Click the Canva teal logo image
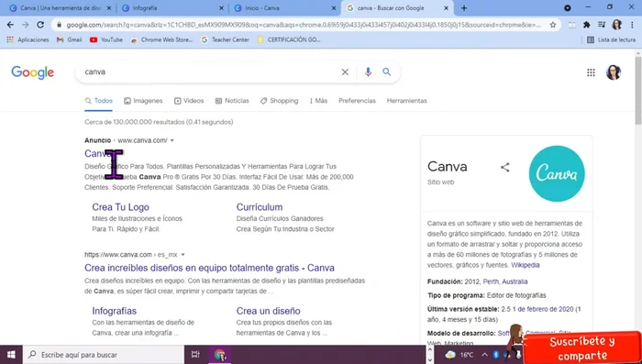 point(557,173)
